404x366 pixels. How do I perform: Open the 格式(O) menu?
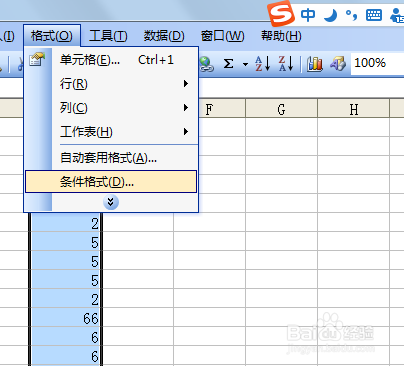52,35
